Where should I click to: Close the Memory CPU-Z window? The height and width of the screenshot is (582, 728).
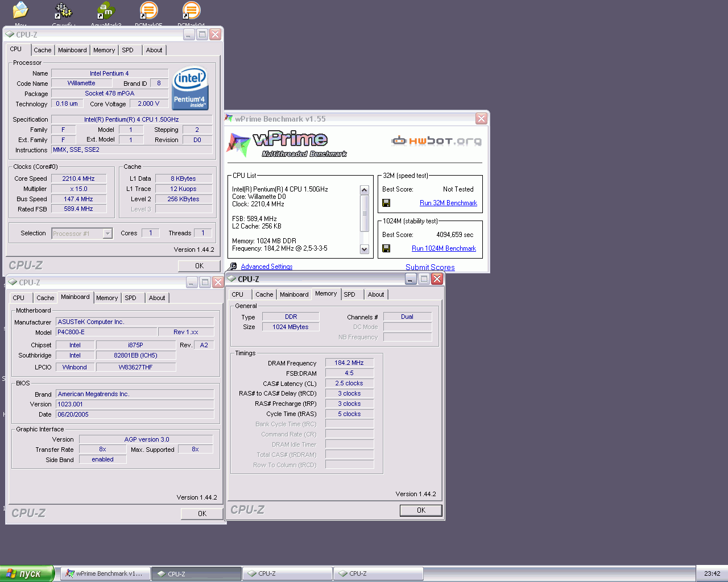437,278
